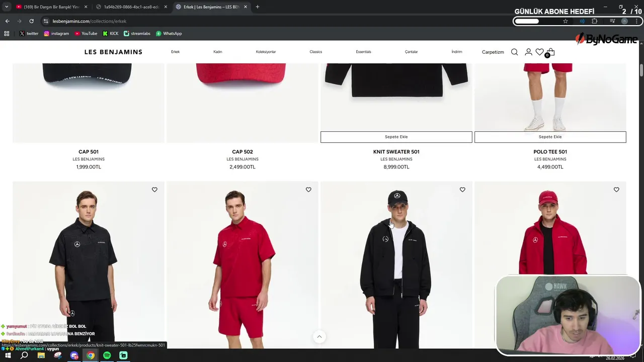Click the 1,999.00TL price
This screenshot has height=362, width=644.
89,167
